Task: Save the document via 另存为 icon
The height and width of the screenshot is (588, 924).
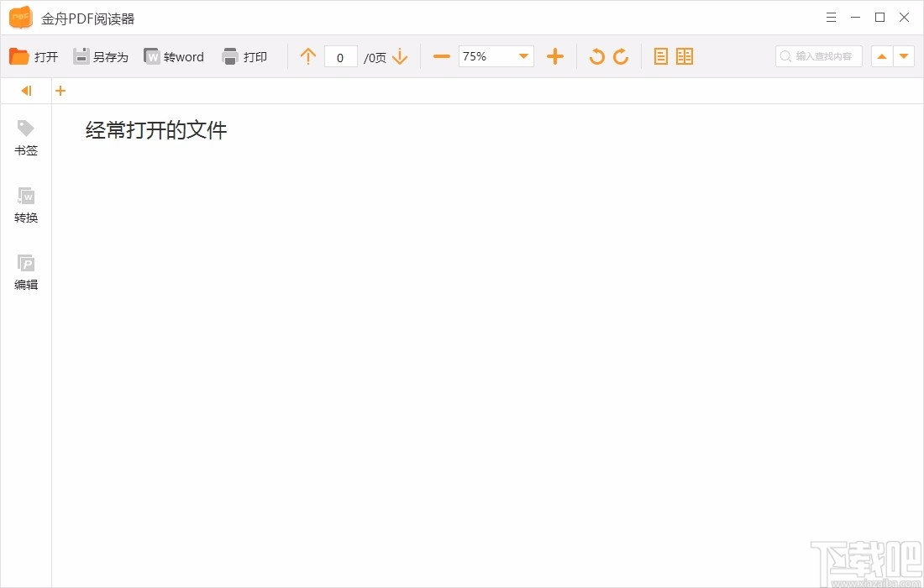Action: click(101, 56)
